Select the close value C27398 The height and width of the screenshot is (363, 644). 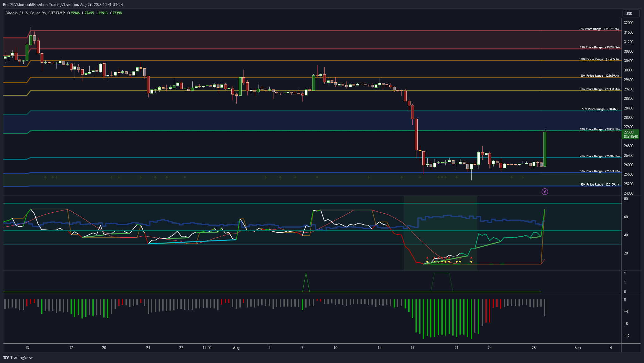point(116,13)
